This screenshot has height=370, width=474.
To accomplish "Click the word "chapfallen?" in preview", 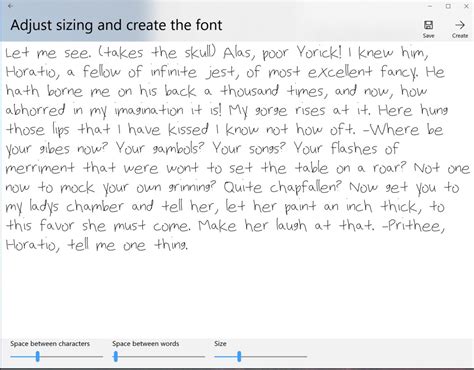I will (x=305, y=188).
